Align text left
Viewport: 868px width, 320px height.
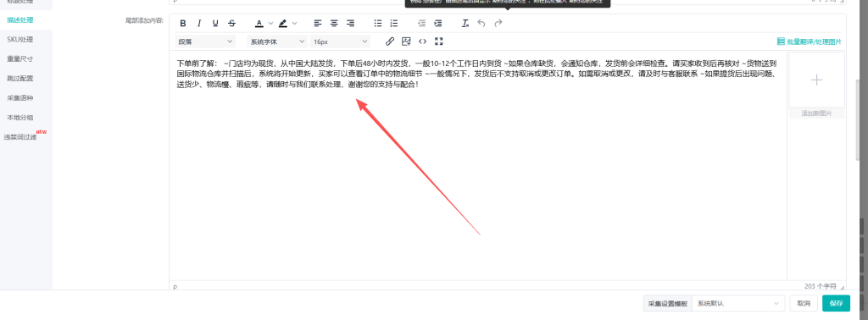(x=318, y=23)
